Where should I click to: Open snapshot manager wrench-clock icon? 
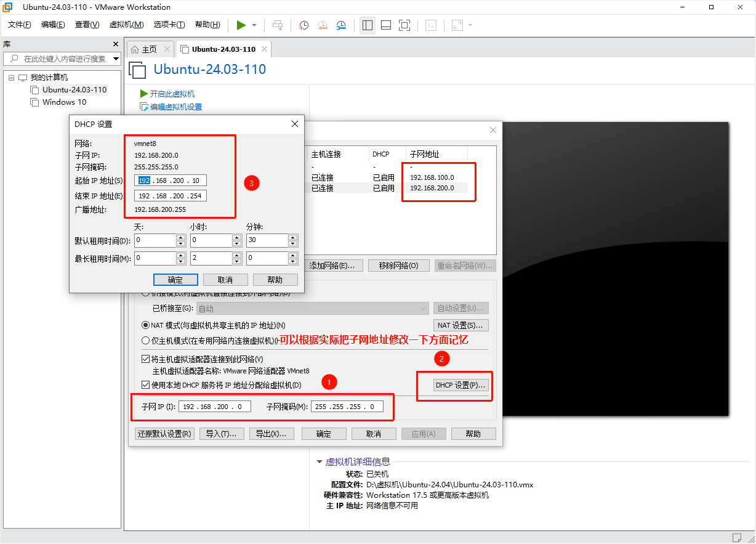[x=341, y=25]
